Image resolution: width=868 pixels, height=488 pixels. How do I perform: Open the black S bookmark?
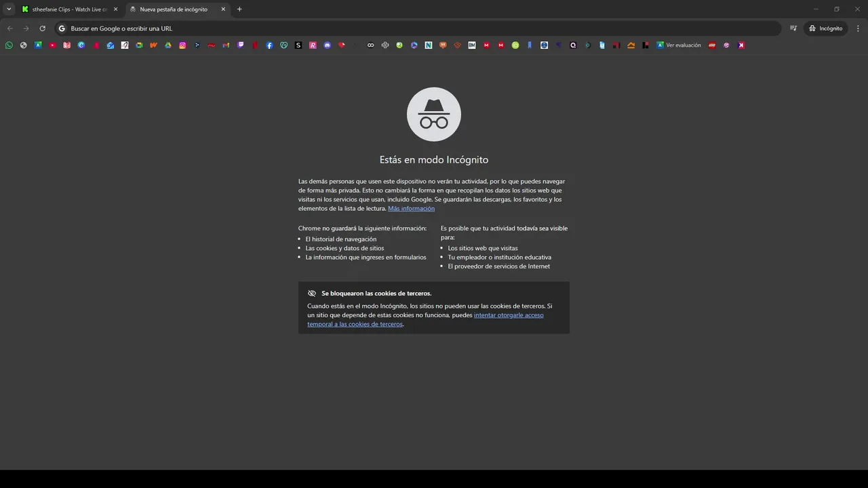(298, 45)
